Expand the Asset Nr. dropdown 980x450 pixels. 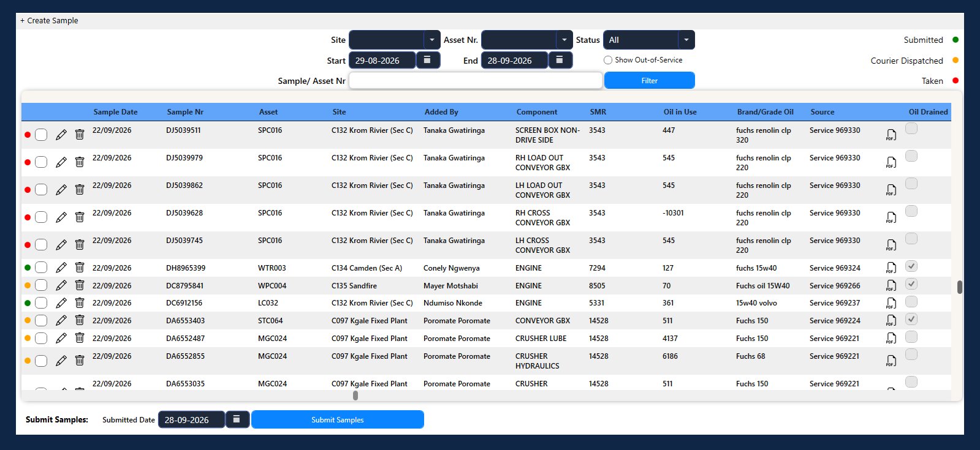(x=564, y=40)
